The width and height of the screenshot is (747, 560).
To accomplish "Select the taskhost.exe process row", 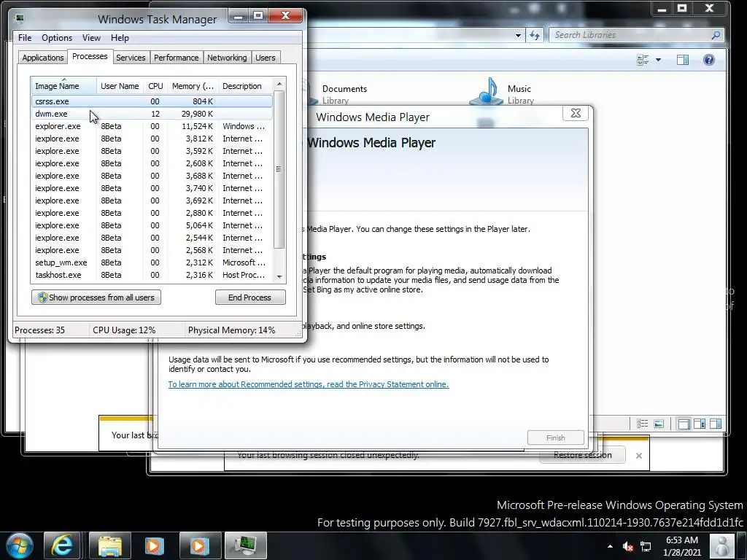I will [152, 275].
